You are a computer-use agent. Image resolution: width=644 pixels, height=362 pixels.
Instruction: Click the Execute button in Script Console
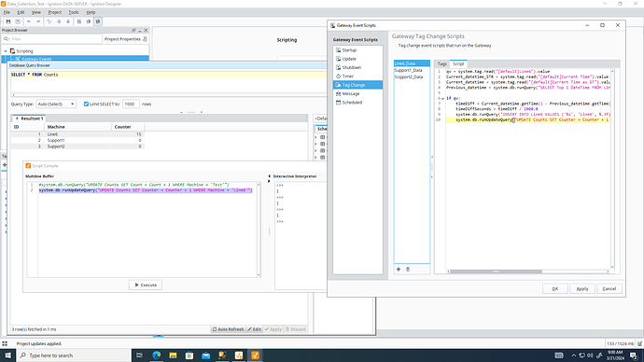pyautogui.click(x=146, y=285)
